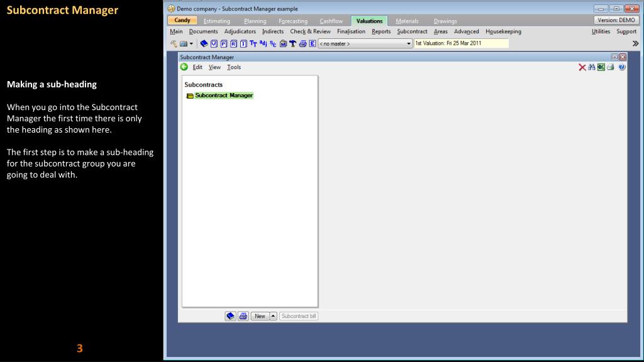Click the black hammer icon in toolbar
The image size is (644, 362).
(x=293, y=43)
